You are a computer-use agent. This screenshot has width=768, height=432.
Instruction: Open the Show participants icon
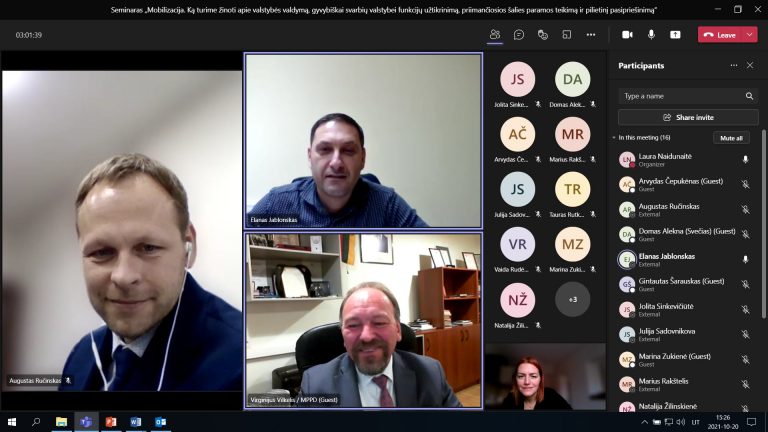pos(495,35)
